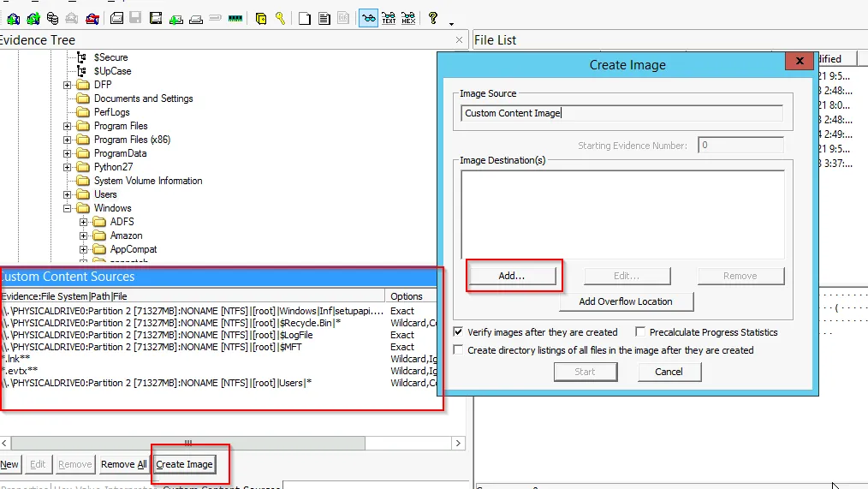Enable Precalculate Progress Statistics
The height and width of the screenshot is (489, 868).
click(x=640, y=332)
